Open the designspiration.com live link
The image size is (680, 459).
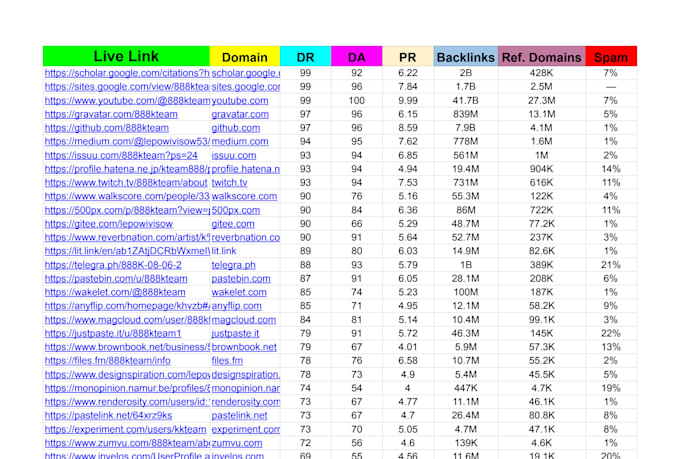[127, 374]
